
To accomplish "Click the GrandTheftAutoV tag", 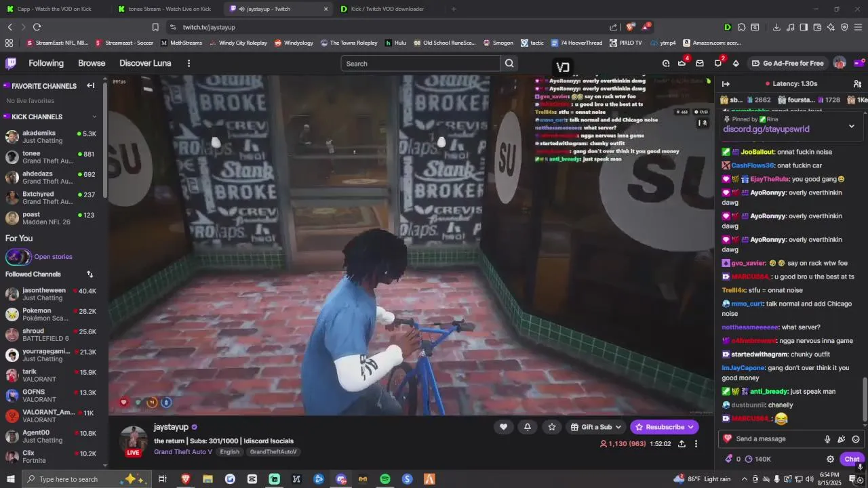I will tap(273, 452).
